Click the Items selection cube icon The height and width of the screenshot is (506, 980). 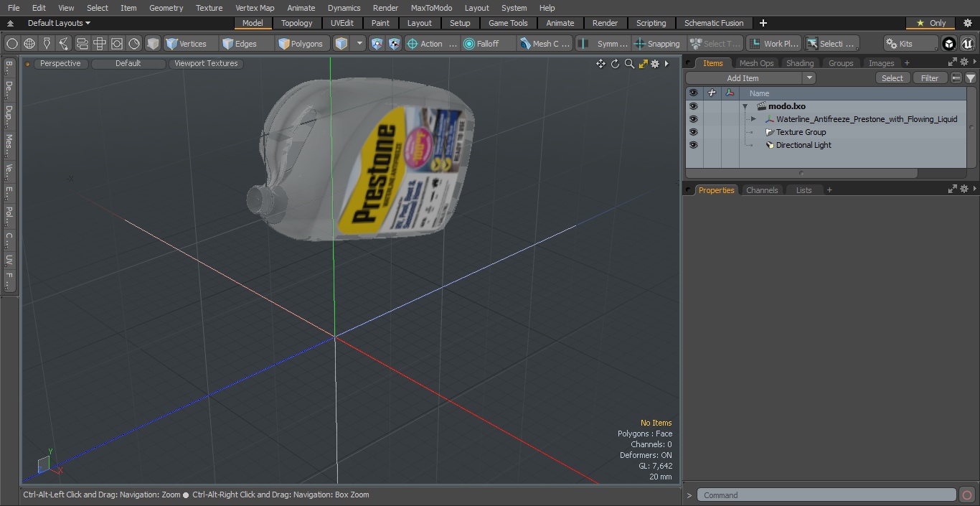click(x=341, y=44)
